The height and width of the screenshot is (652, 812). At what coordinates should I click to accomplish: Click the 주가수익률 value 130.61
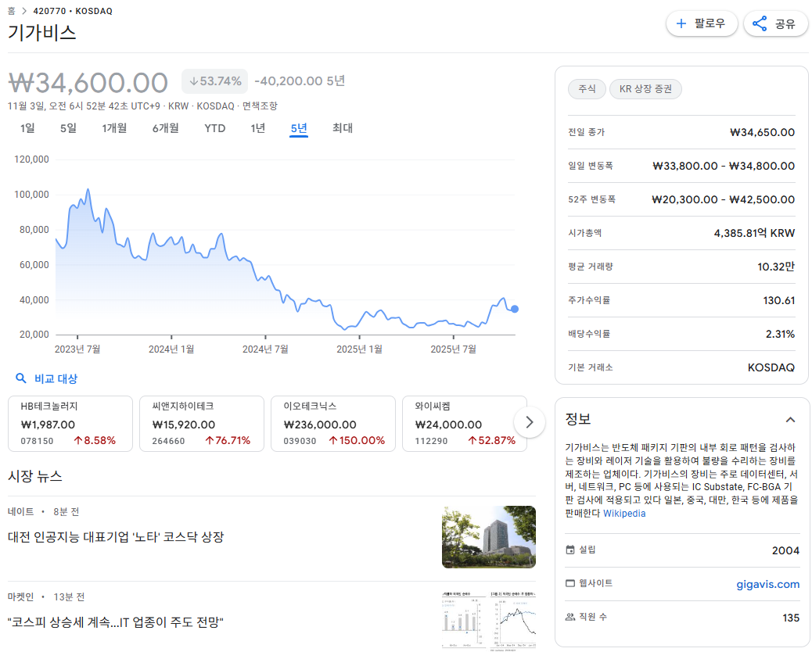pyautogui.click(x=779, y=301)
